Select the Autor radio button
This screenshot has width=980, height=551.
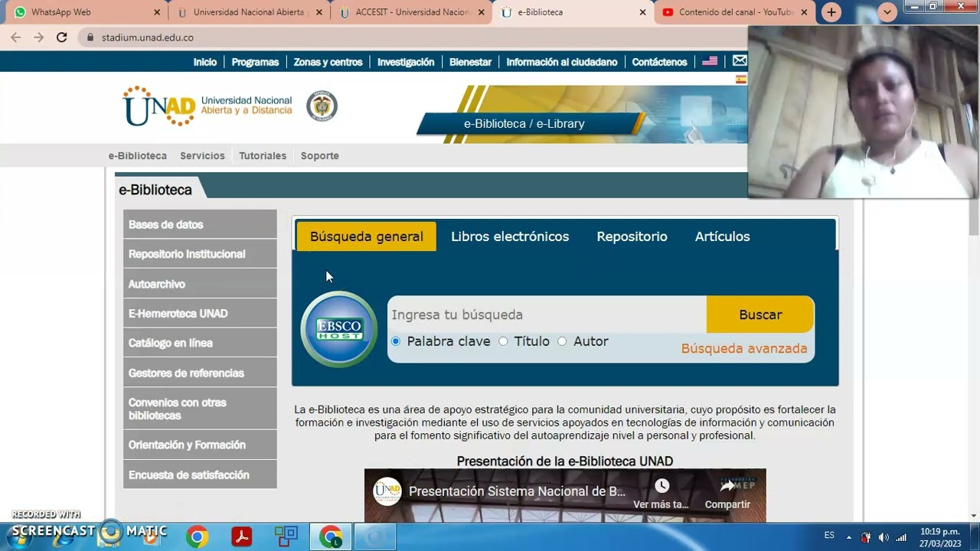562,341
